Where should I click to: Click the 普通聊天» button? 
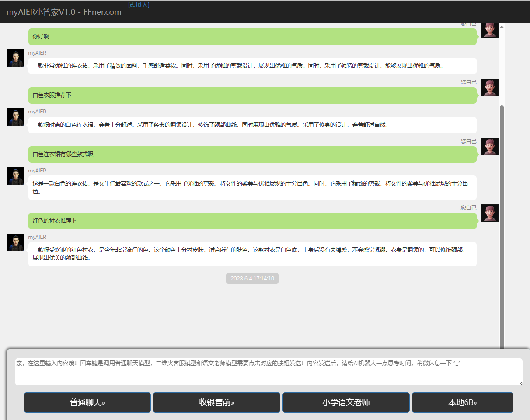[x=87, y=402]
